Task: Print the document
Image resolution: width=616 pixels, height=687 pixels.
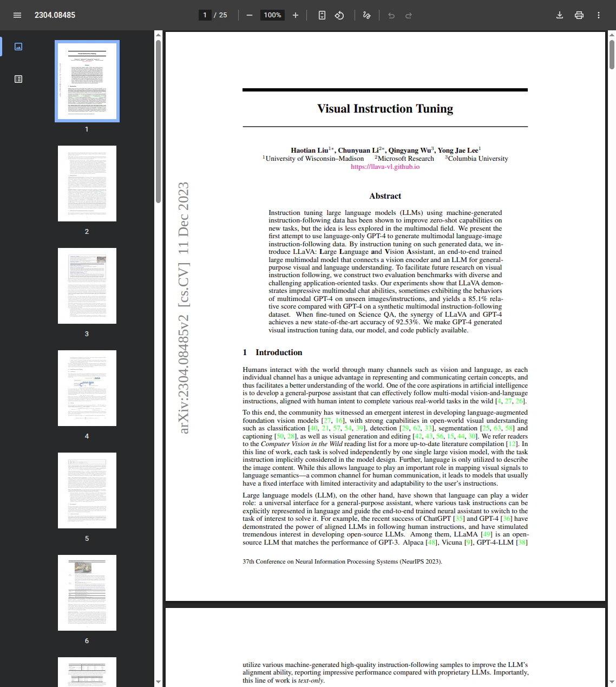Action: pos(579,15)
